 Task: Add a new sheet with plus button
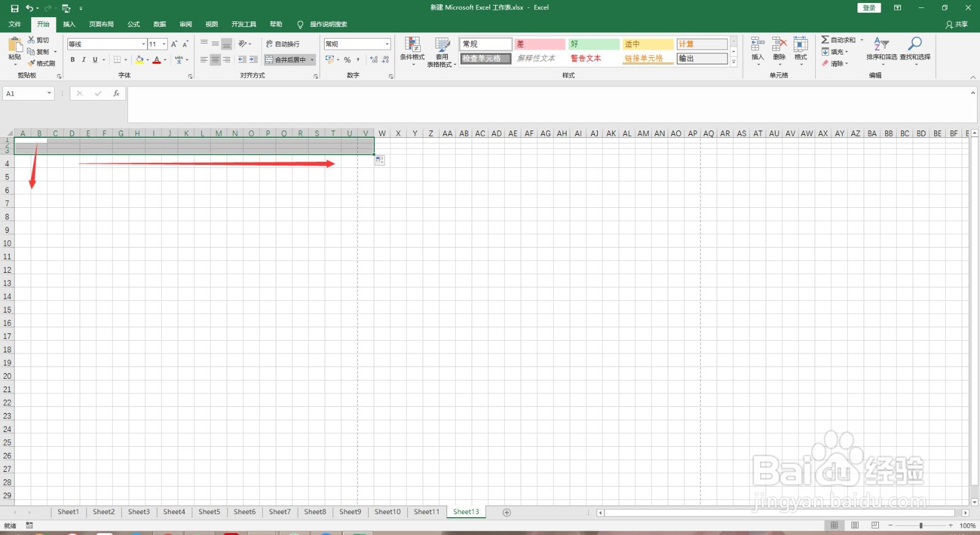point(507,512)
